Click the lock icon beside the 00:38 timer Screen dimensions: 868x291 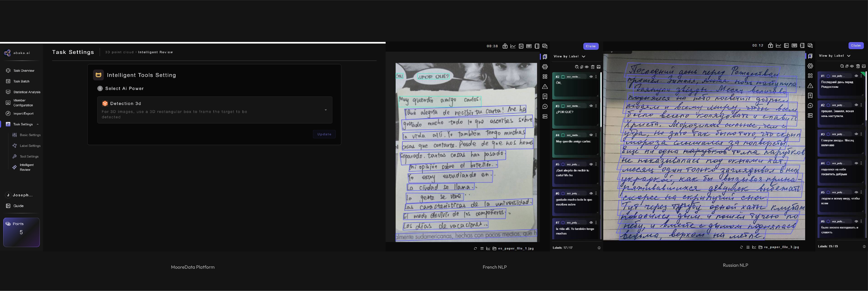click(505, 46)
